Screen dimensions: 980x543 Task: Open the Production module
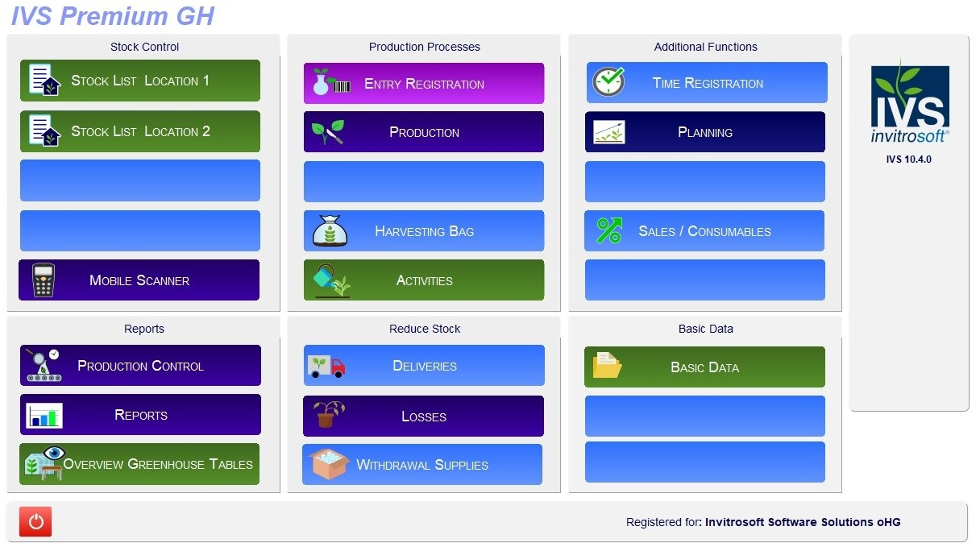(x=424, y=132)
